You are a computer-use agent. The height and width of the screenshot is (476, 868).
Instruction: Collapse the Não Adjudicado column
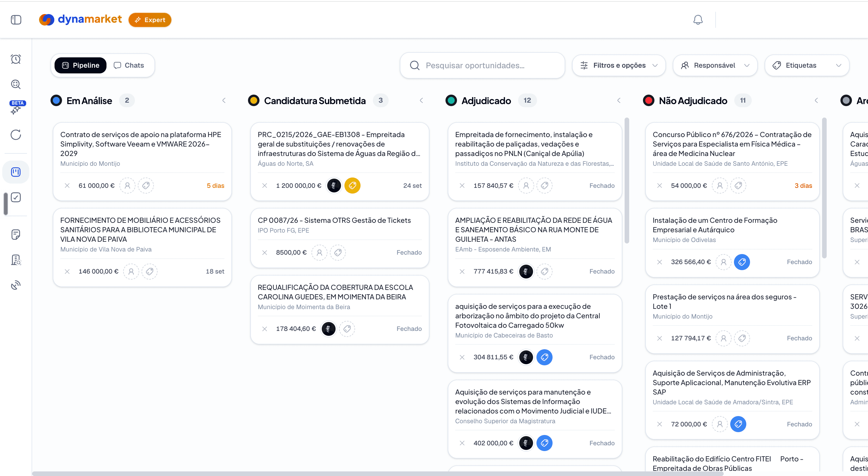coord(816,100)
